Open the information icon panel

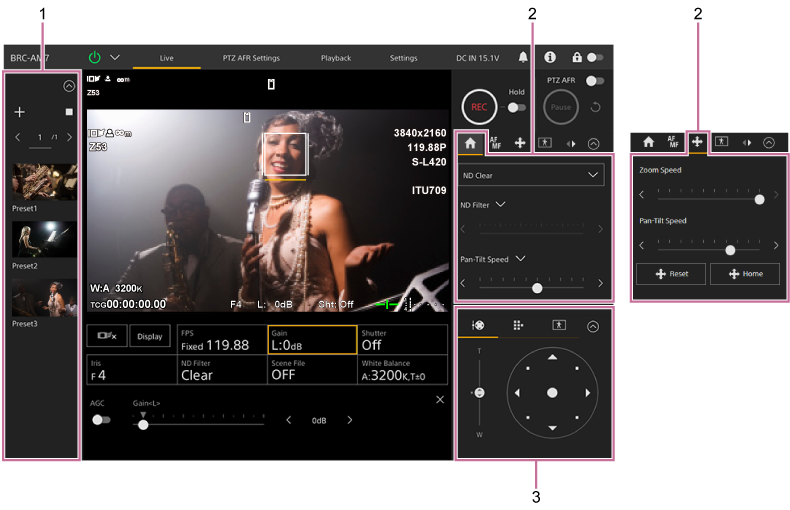[549, 58]
